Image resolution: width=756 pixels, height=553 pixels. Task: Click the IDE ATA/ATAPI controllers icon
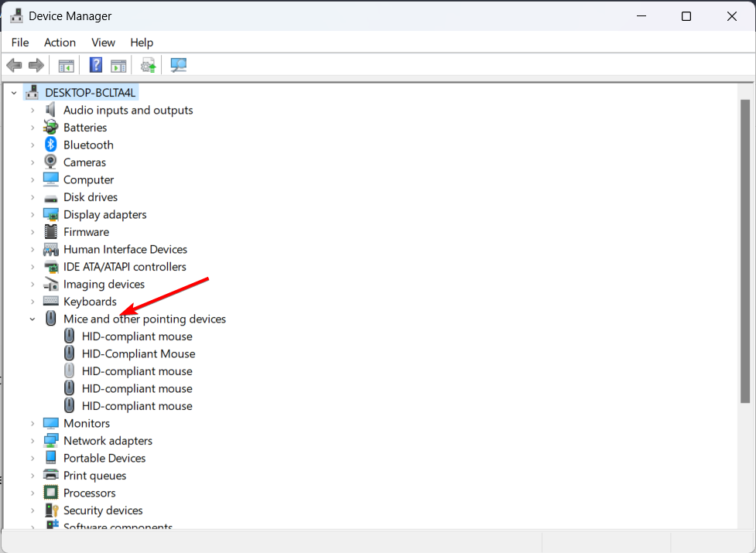tap(50, 266)
